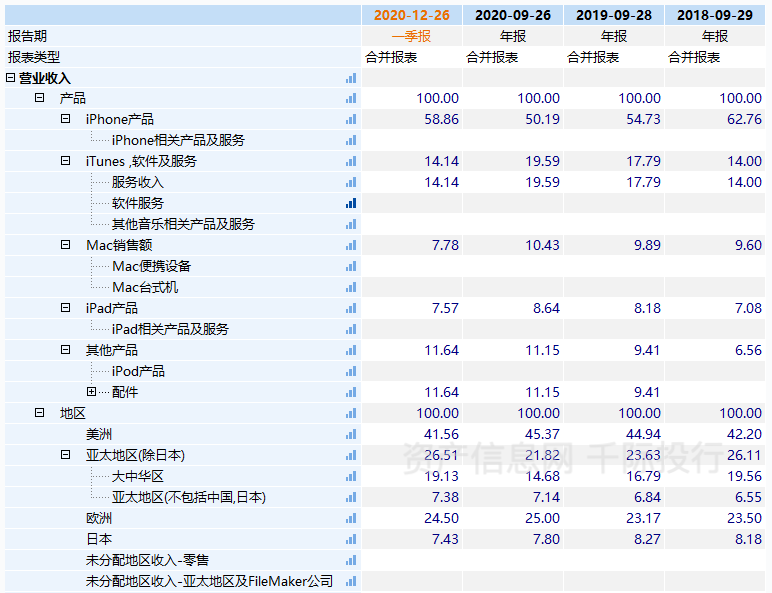
Task: Expand the 配件 node
Action: coord(91,392)
